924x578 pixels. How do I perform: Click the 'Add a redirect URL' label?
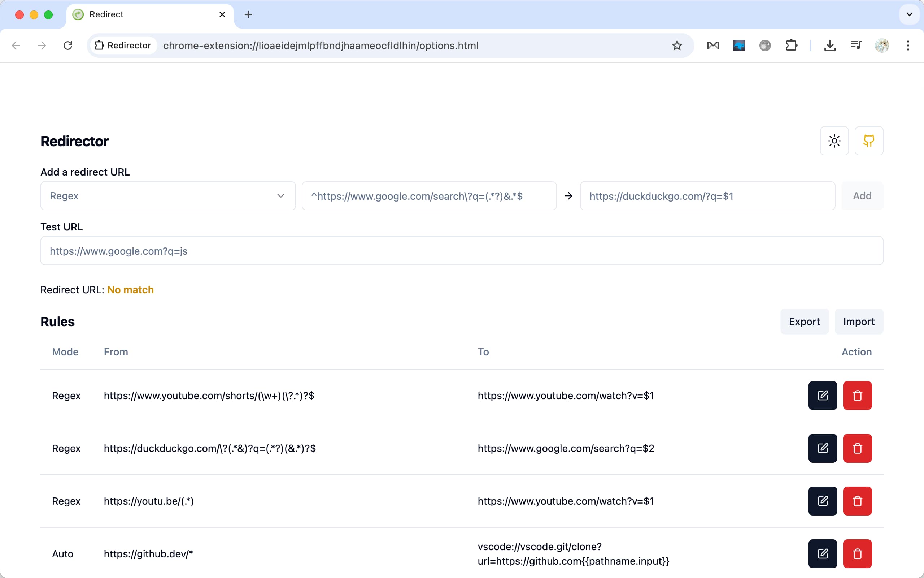[85, 172]
